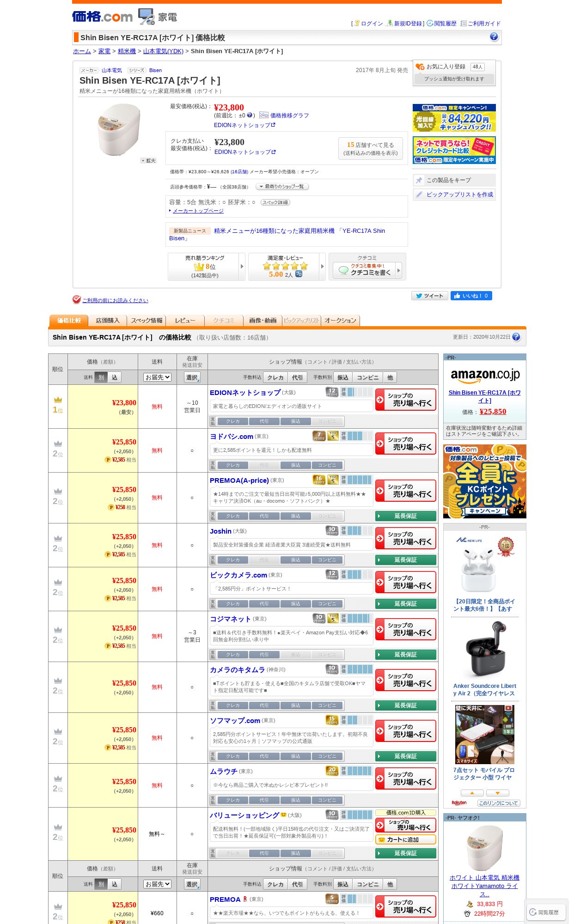Open the お届先 dropdown in lower header

(157, 884)
